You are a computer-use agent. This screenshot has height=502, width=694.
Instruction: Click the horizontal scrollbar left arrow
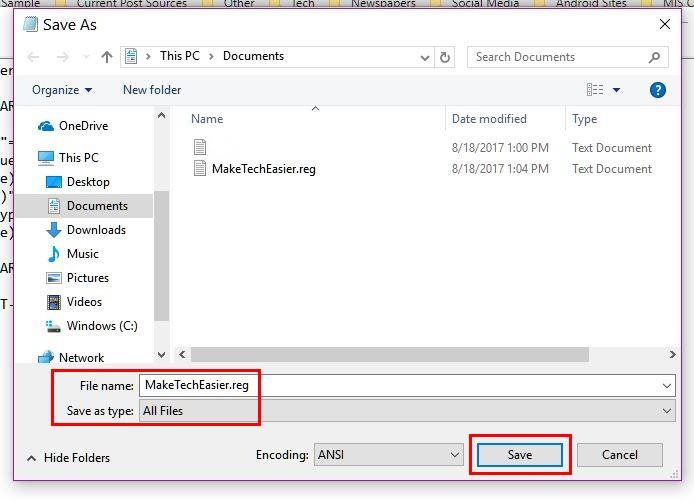click(182, 354)
